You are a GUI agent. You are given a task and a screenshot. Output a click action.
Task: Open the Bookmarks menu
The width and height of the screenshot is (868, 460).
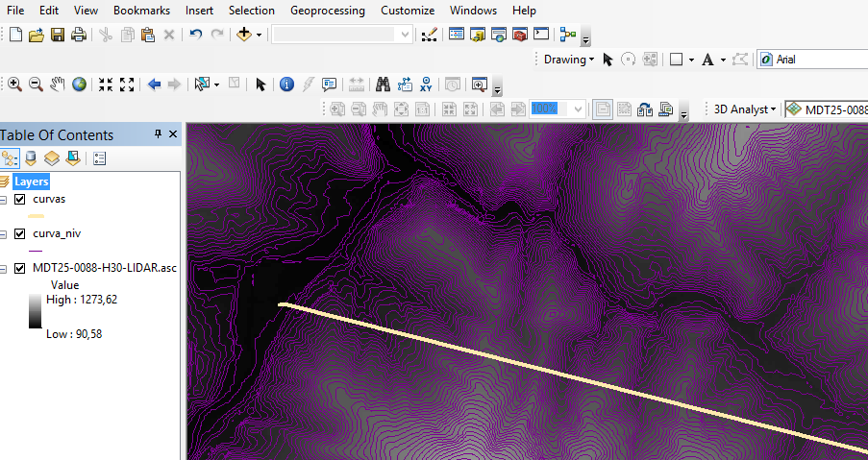pyautogui.click(x=141, y=11)
